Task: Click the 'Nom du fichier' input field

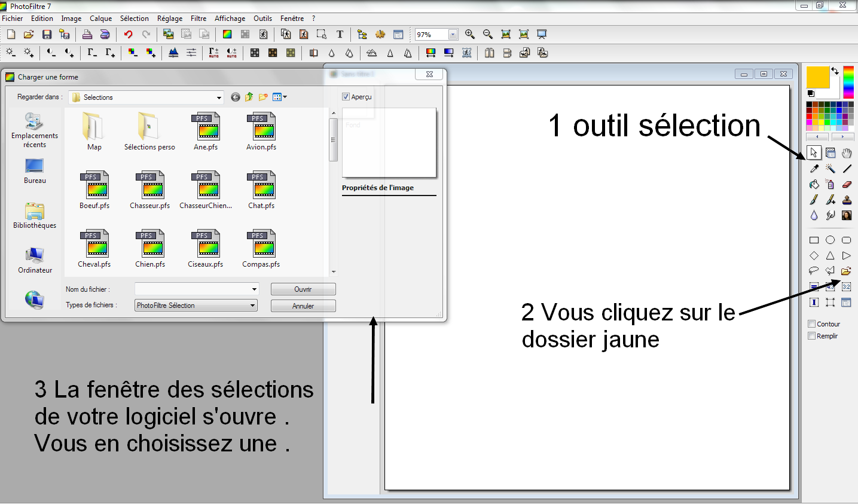Action: (x=193, y=289)
